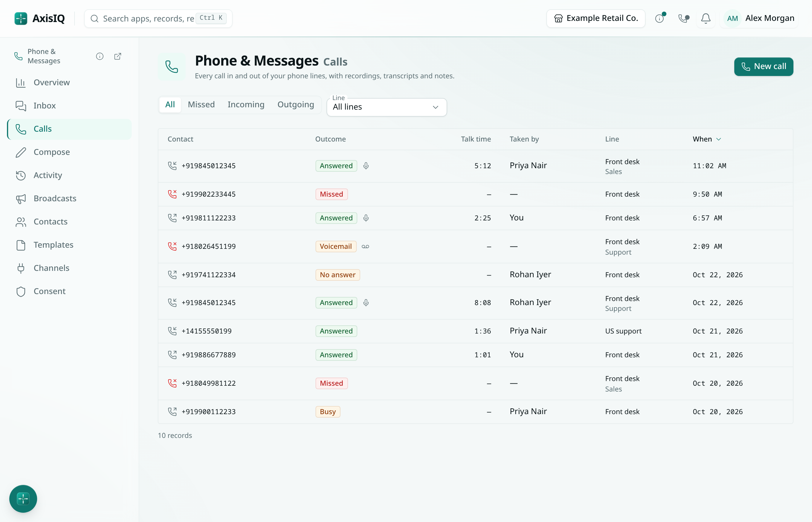Click recording mic icon for 6:57 AM call
The width and height of the screenshot is (812, 522).
(366, 218)
